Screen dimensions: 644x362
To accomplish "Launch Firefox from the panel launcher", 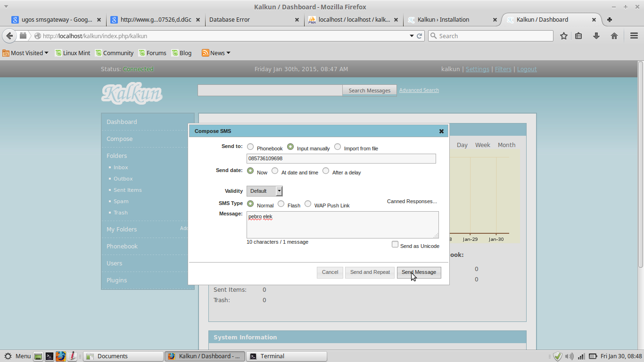I will click(x=61, y=356).
